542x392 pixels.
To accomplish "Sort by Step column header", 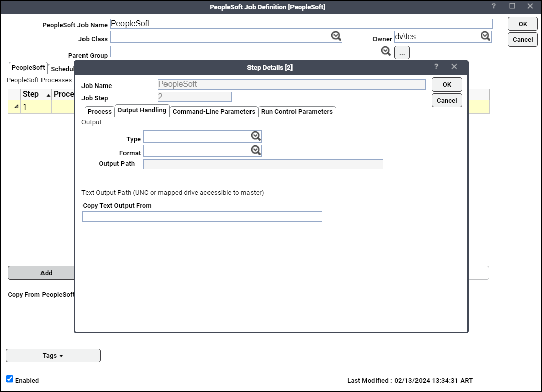I will click(x=36, y=94).
